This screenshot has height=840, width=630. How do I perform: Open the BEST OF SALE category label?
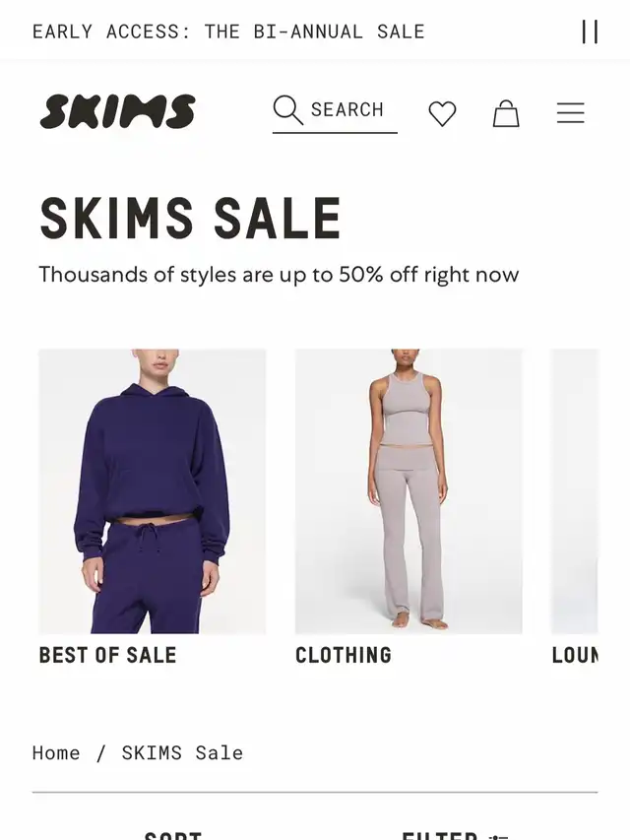click(107, 655)
